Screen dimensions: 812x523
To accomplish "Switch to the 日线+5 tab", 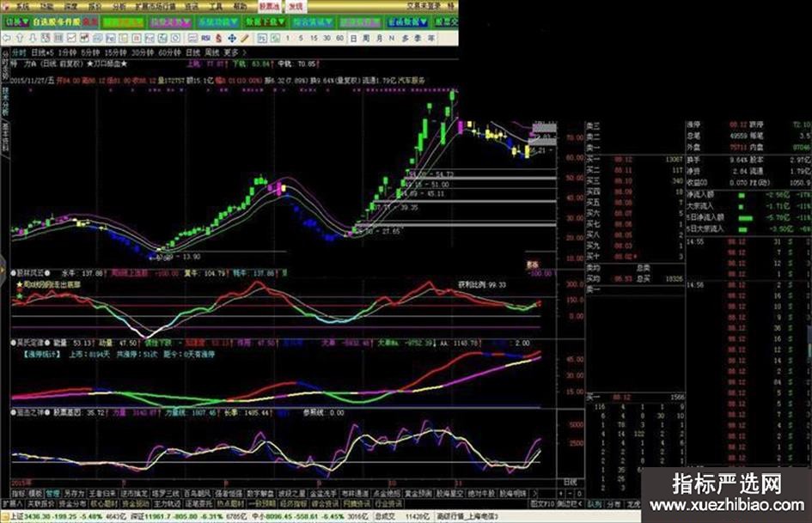I will tap(42, 52).
